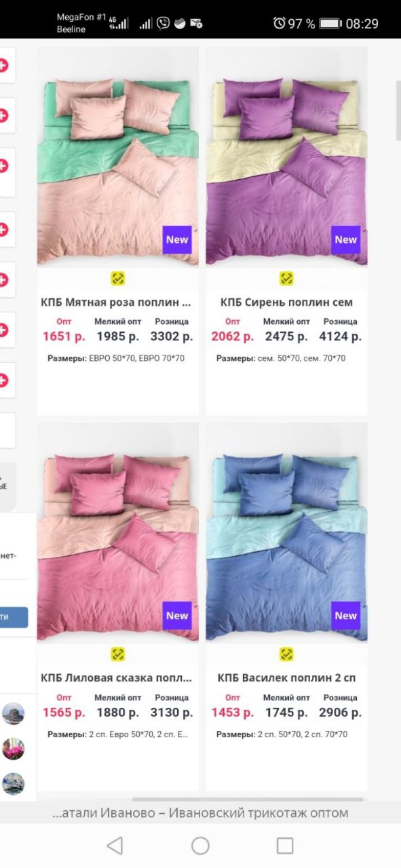Image resolution: width=401 pixels, height=868 pixels.
Task: Tap vertical scrollbar at right edge
Action: tap(398, 111)
